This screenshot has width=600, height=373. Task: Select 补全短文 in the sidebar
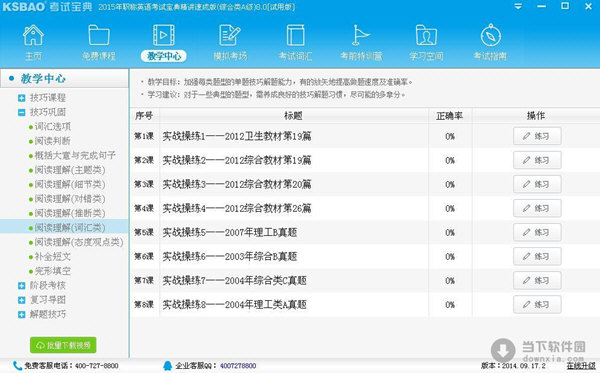pyautogui.click(x=52, y=257)
